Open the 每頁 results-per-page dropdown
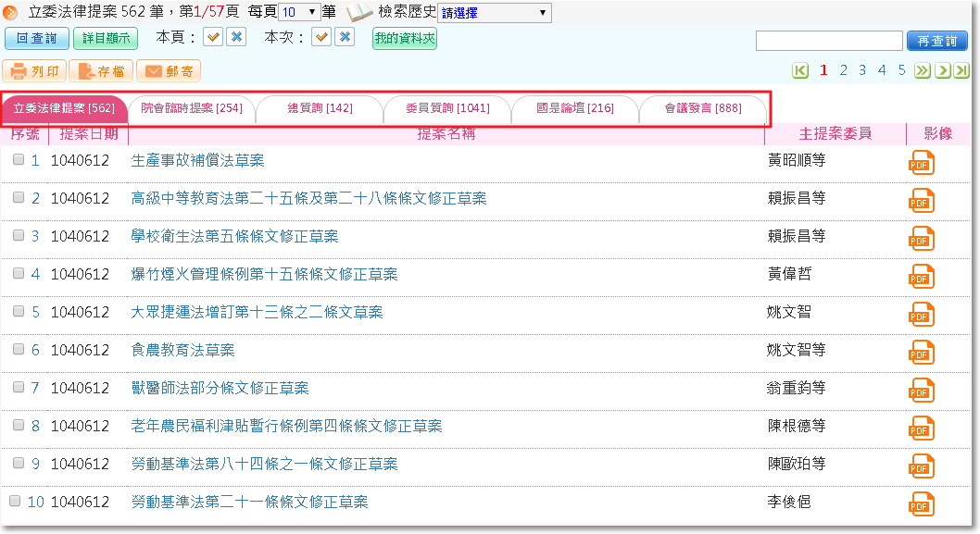Screen dimensions: 980x534 [x=298, y=13]
